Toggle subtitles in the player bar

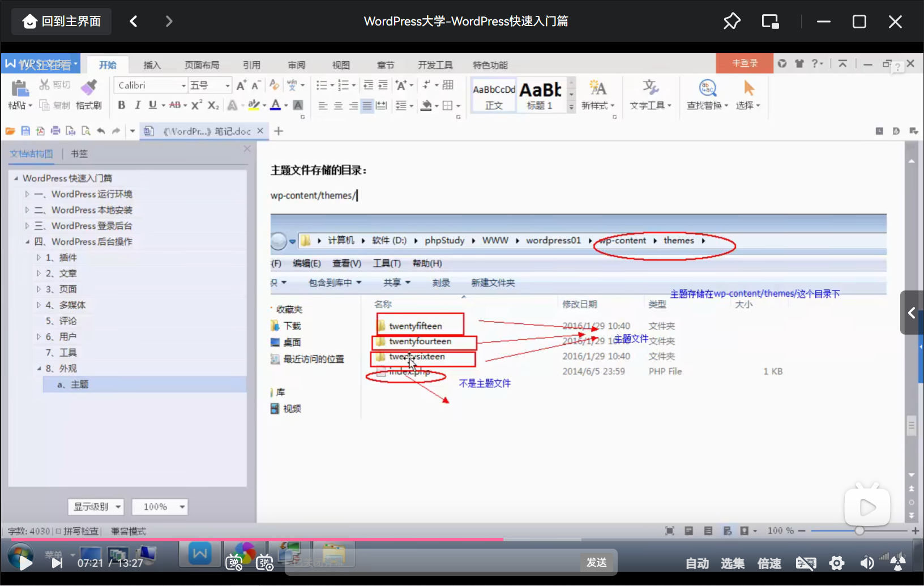coord(806,563)
